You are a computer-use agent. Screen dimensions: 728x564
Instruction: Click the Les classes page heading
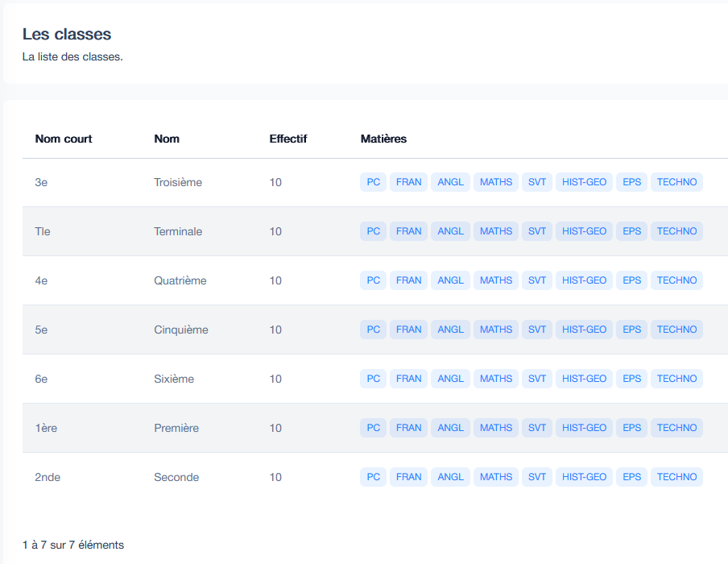tap(68, 35)
